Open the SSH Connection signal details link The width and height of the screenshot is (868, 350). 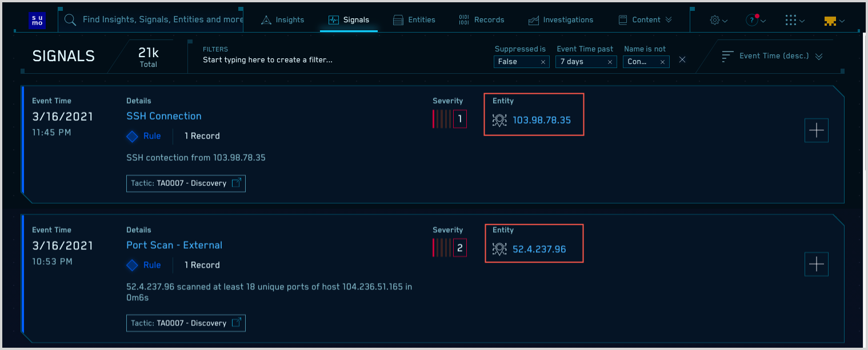(x=164, y=116)
